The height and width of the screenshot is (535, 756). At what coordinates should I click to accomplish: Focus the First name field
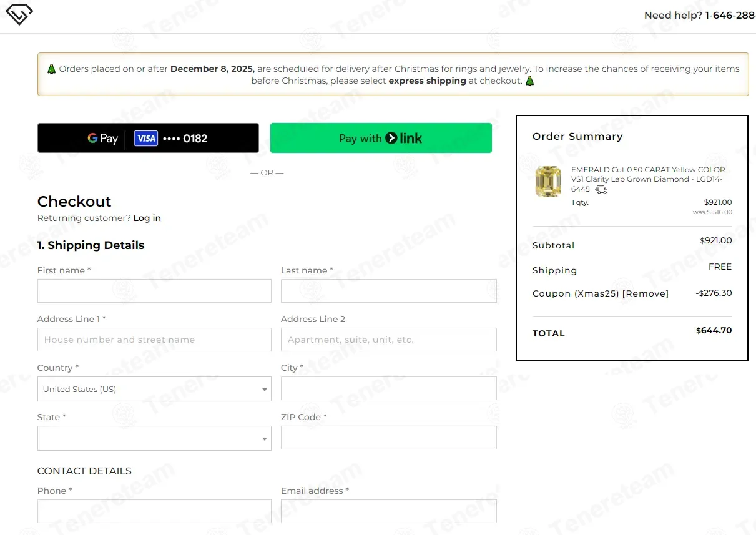tap(154, 291)
